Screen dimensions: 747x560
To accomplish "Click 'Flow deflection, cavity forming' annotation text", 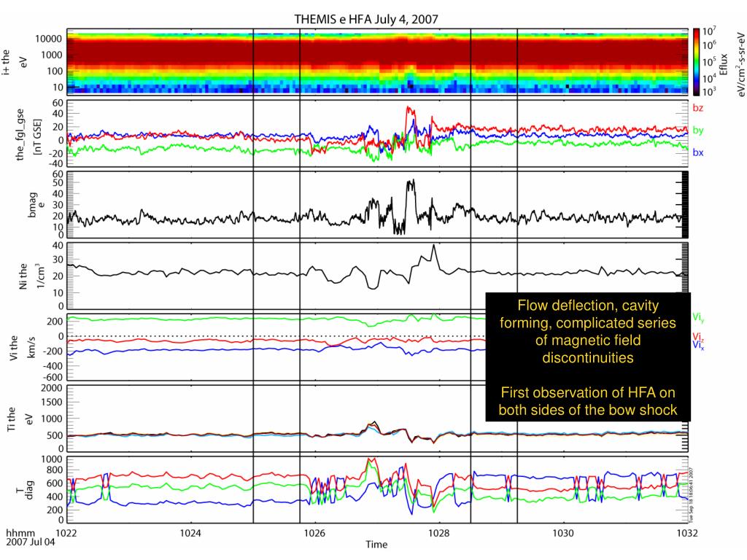I will click(587, 332).
